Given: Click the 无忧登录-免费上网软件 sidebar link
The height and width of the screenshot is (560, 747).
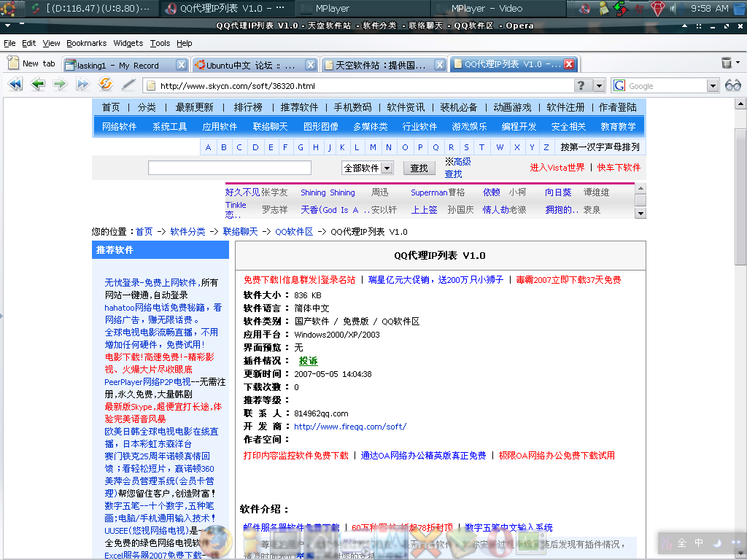Looking at the screenshot, I should coord(150,282).
